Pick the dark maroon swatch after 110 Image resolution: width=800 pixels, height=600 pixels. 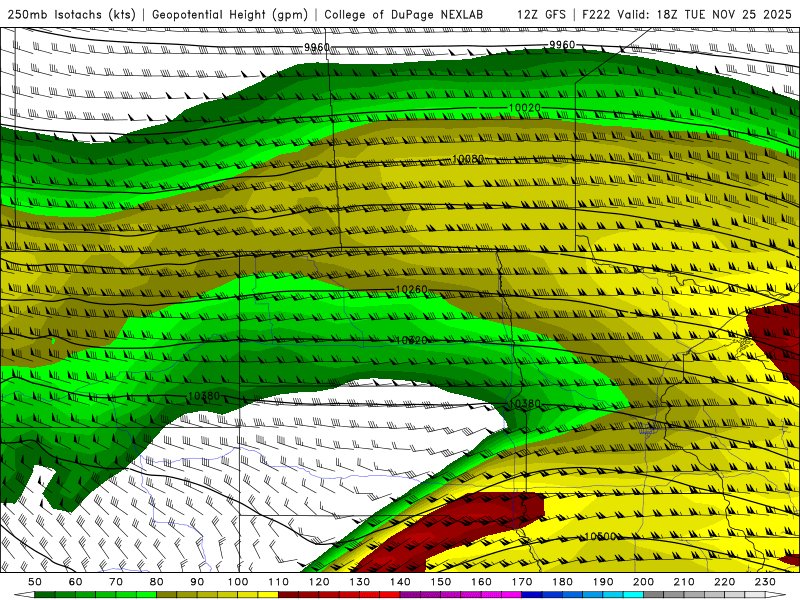[288, 595]
